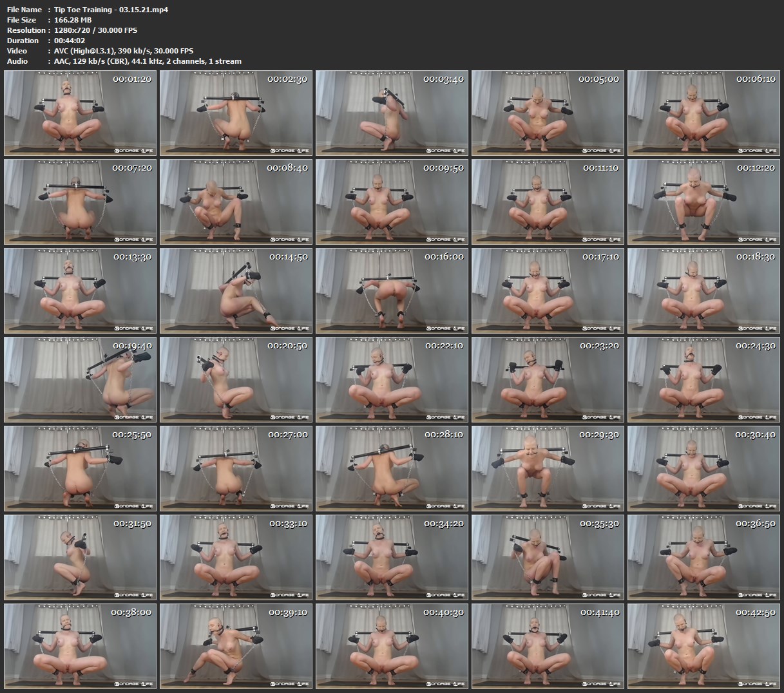Select the frame marked 00:38:00

pos(81,647)
